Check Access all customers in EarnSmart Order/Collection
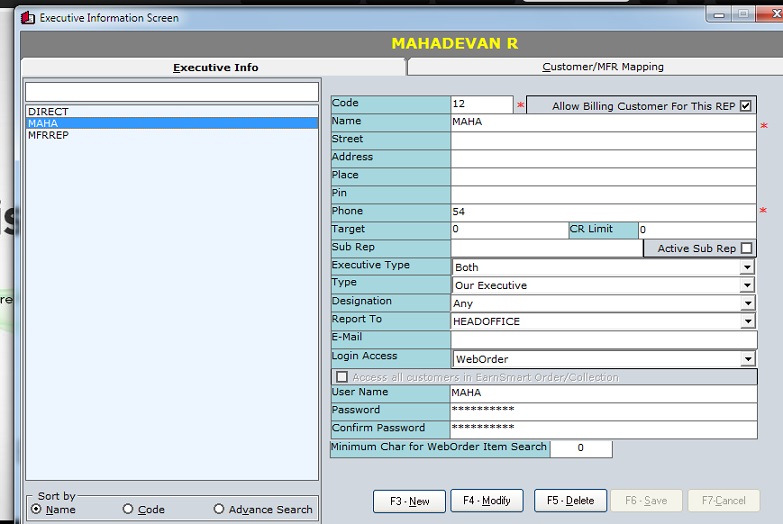Image resolution: width=783 pixels, height=524 pixels. coord(342,377)
